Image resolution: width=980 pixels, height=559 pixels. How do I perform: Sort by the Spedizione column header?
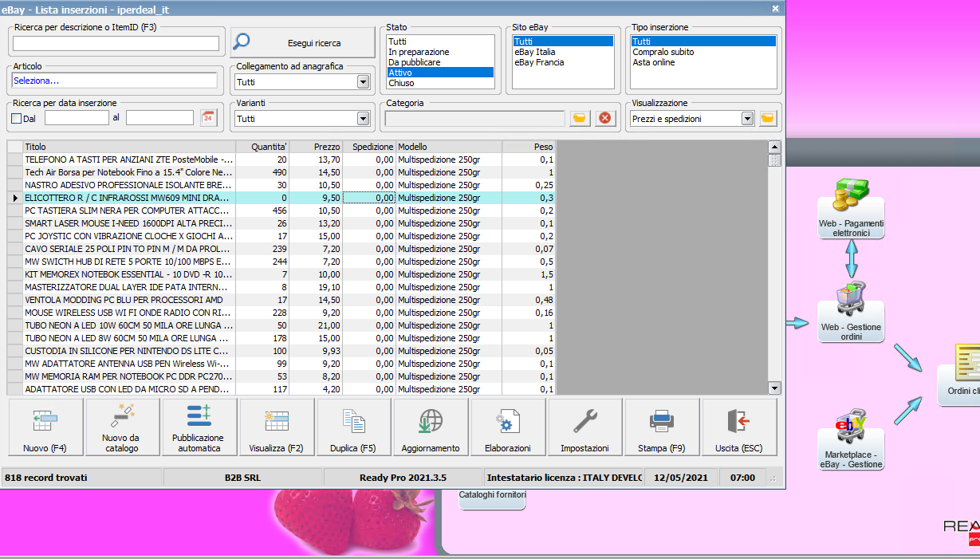pos(369,147)
